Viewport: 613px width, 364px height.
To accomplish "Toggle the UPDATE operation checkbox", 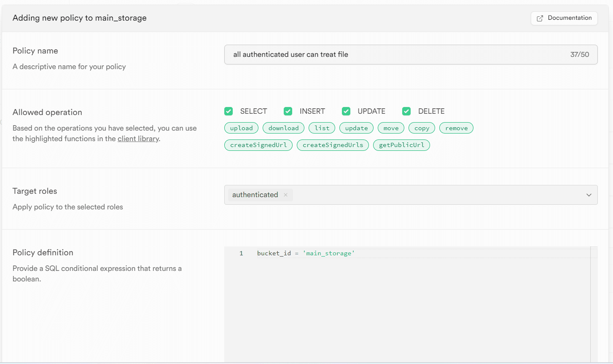I will (x=346, y=111).
